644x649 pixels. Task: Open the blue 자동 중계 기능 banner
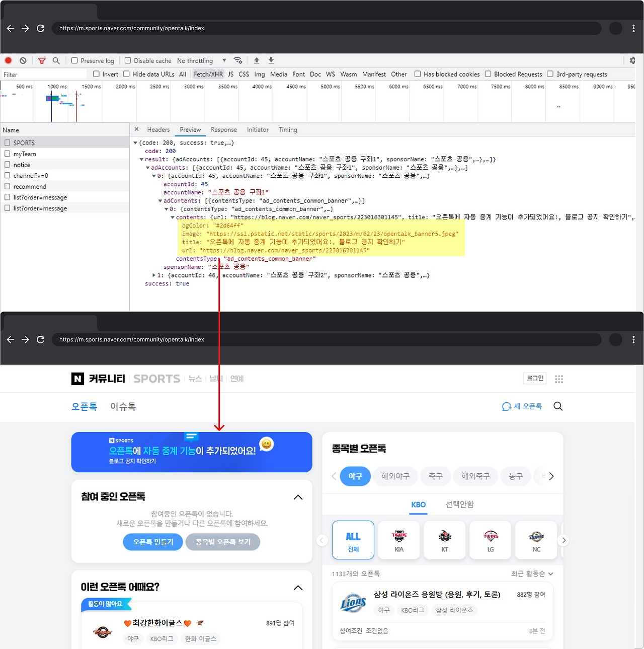coord(192,452)
